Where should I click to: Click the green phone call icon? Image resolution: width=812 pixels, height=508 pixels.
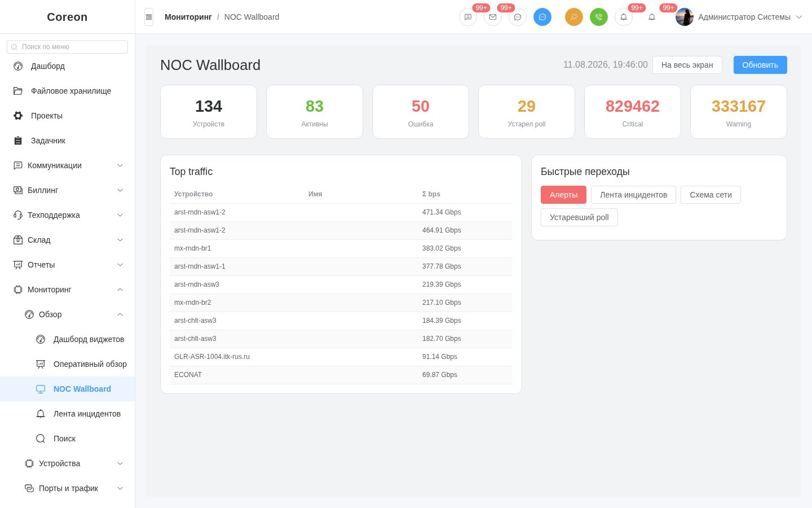click(x=599, y=17)
